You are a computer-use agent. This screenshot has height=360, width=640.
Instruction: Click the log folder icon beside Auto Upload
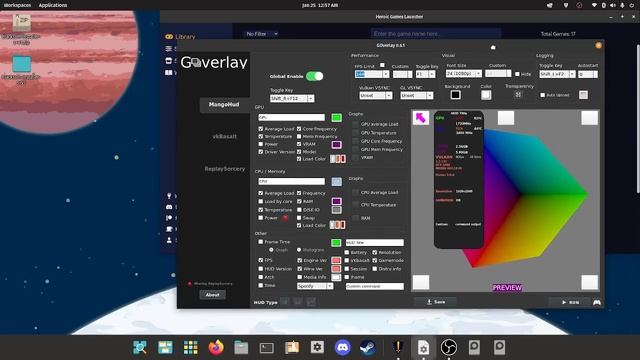(583, 95)
